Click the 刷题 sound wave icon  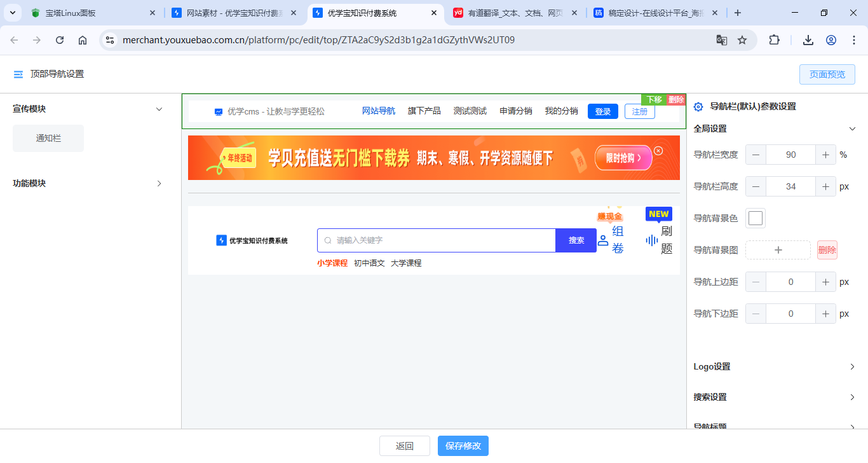(x=651, y=240)
